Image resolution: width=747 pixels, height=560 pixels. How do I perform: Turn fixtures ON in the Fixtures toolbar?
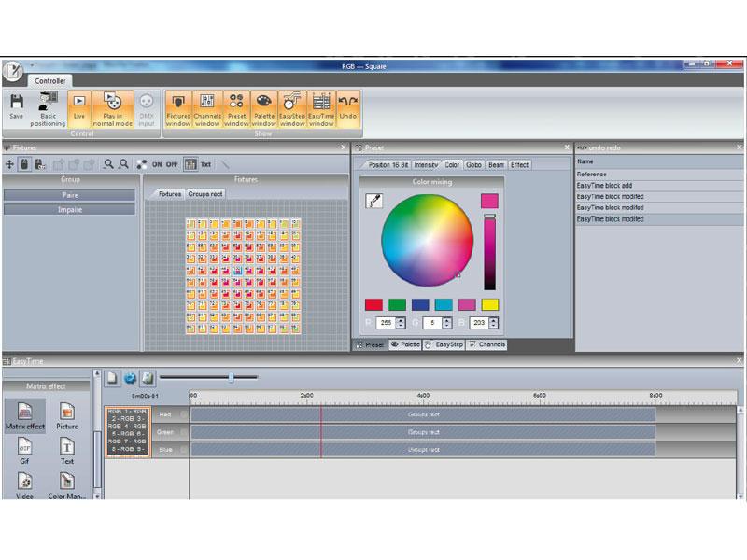tap(157, 164)
